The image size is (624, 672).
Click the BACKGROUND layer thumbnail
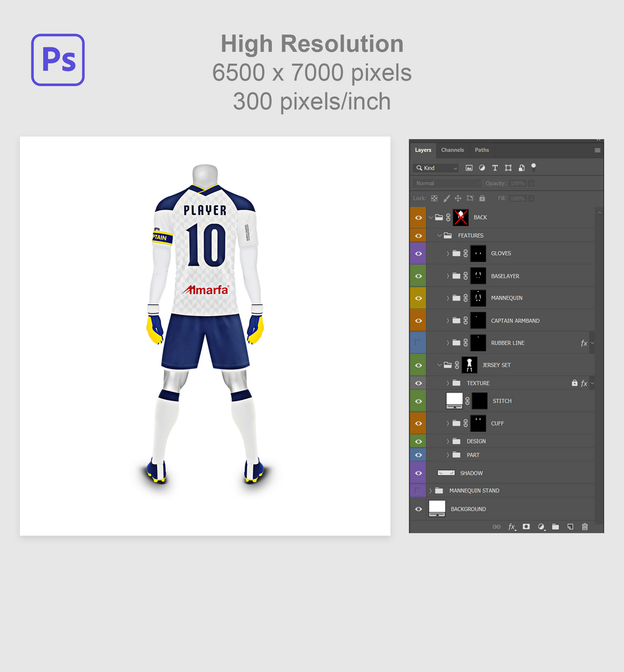tap(436, 509)
